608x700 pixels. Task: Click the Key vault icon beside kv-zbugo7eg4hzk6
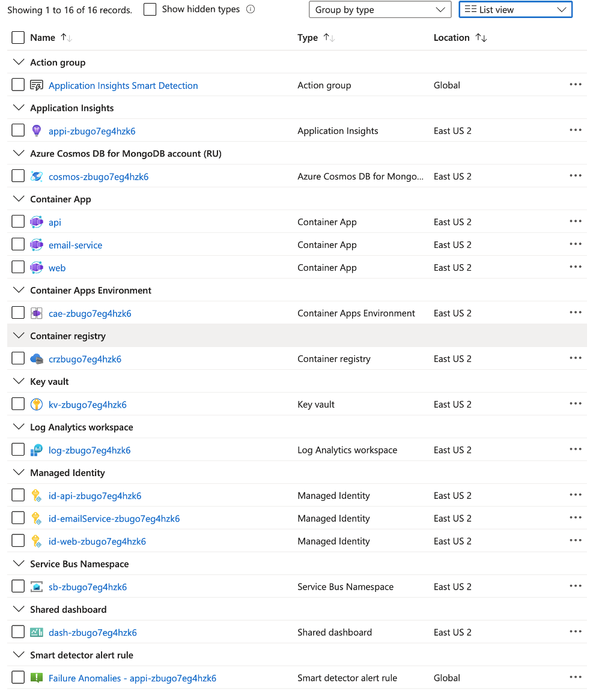37,405
